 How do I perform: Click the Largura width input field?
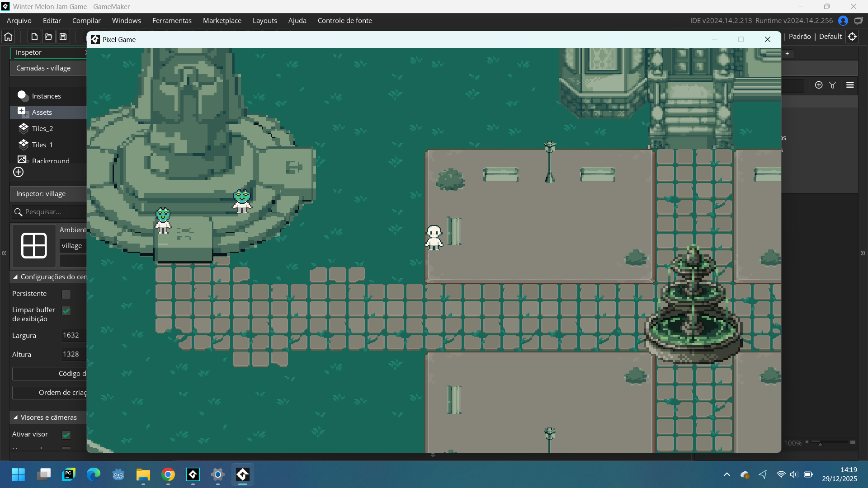[73, 335]
